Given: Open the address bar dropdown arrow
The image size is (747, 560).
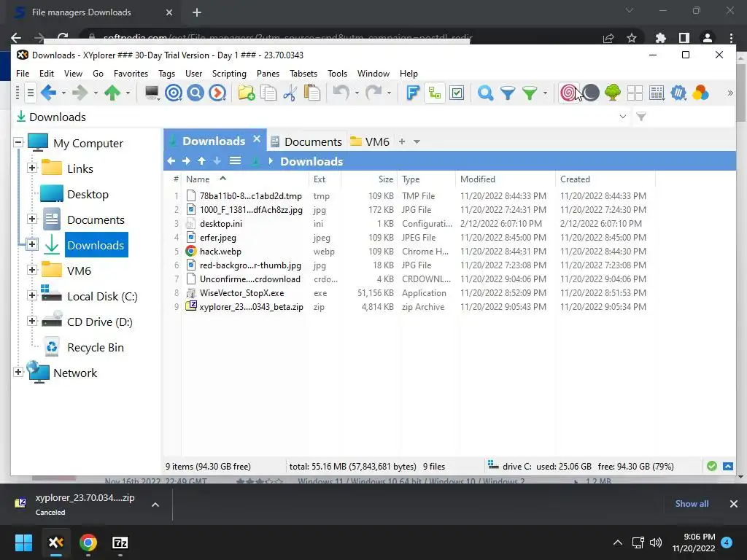Looking at the screenshot, I should (x=623, y=117).
